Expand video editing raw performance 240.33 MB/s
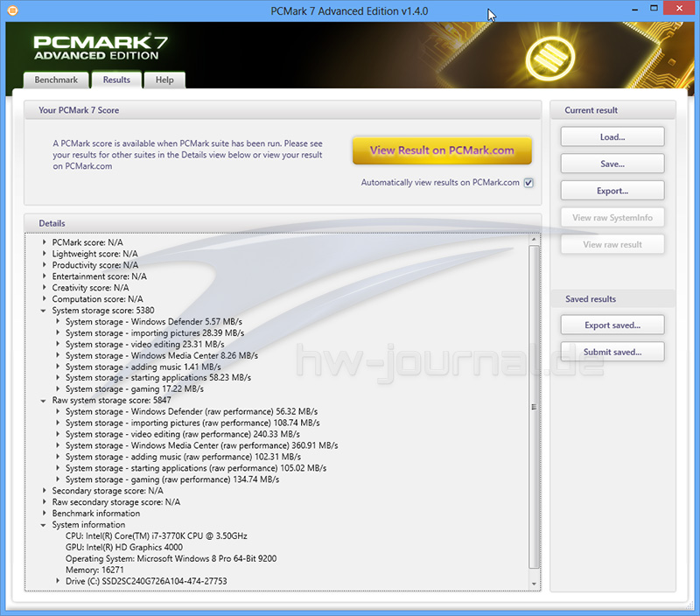 [x=58, y=434]
